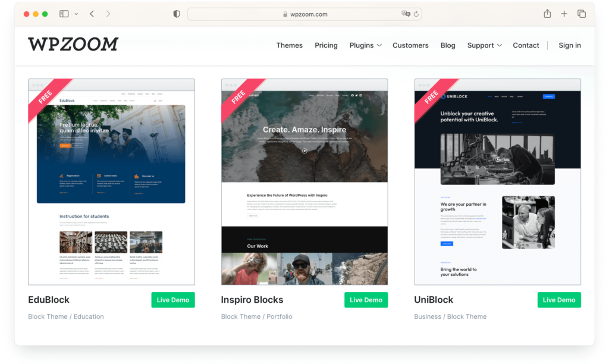Open the Customers page
This screenshot has width=609, height=364.
(x=410, y=45)
